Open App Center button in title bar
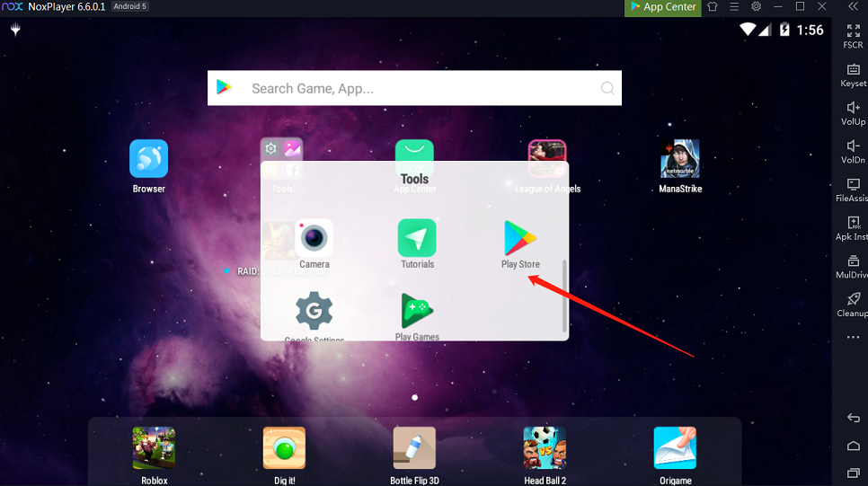 (x=662, y=7)
